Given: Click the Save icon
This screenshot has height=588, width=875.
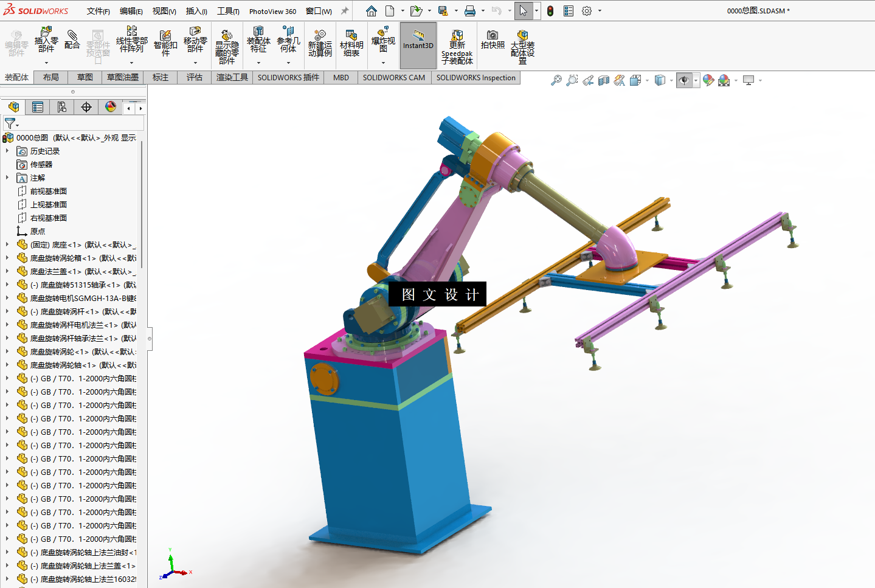Looking at the screenshot, I should (x=443, y=11).
